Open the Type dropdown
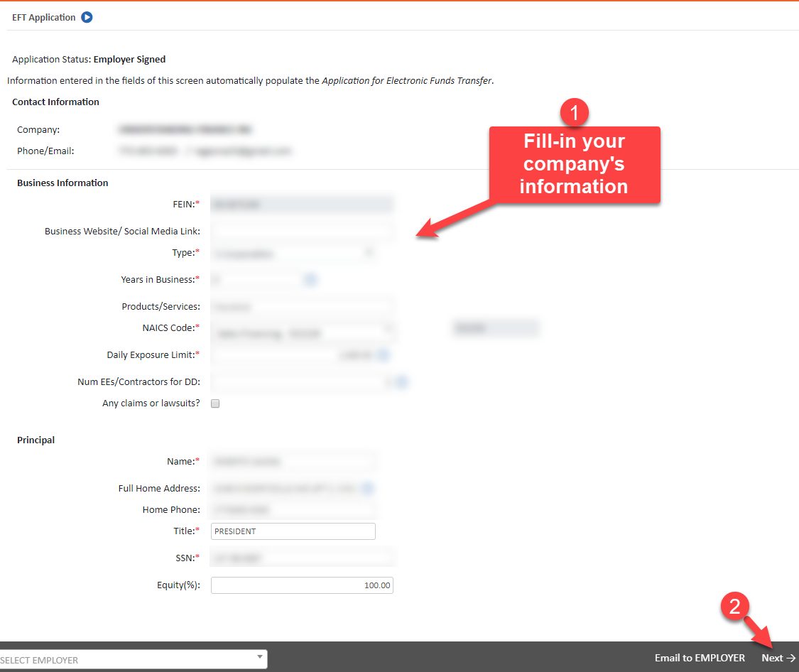This screenshot has width=799, height=672. coord(369,253)
